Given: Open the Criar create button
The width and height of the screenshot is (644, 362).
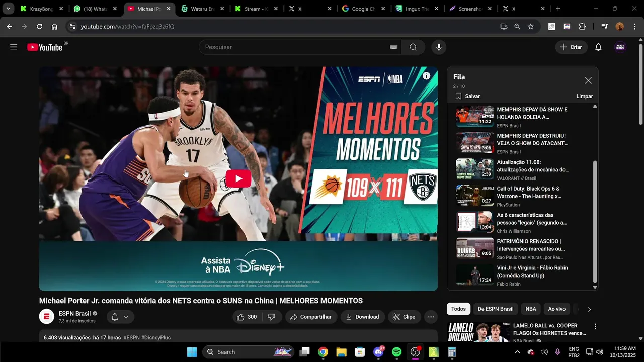Looking at the screenshot, I should pyautogui.click(x=571, y=47).
